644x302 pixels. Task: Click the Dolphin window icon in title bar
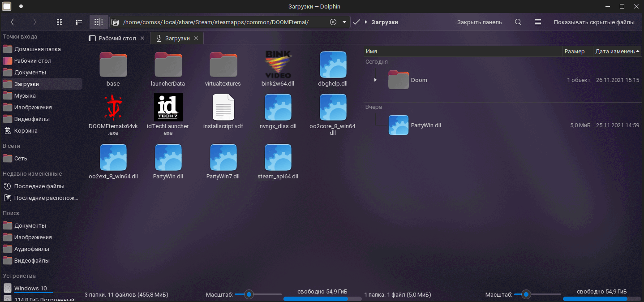7,6
